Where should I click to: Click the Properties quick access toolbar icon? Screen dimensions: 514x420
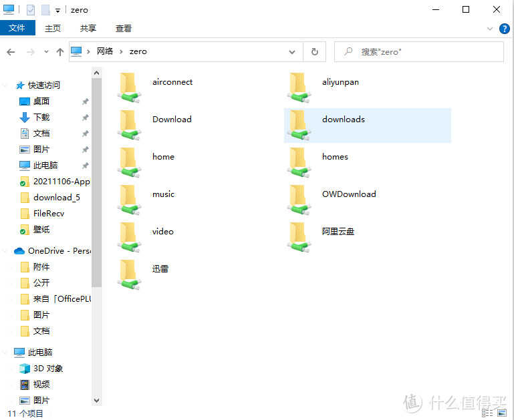pos(31,10)
